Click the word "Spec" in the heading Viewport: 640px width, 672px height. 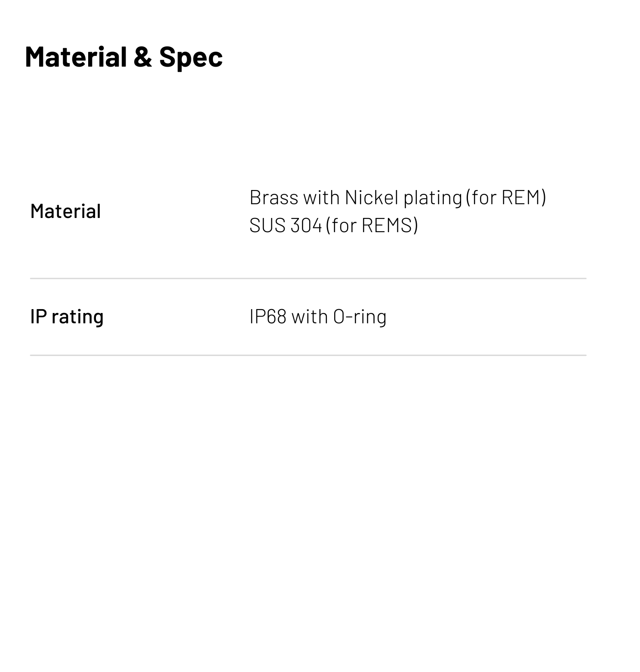tap(191, 56)
